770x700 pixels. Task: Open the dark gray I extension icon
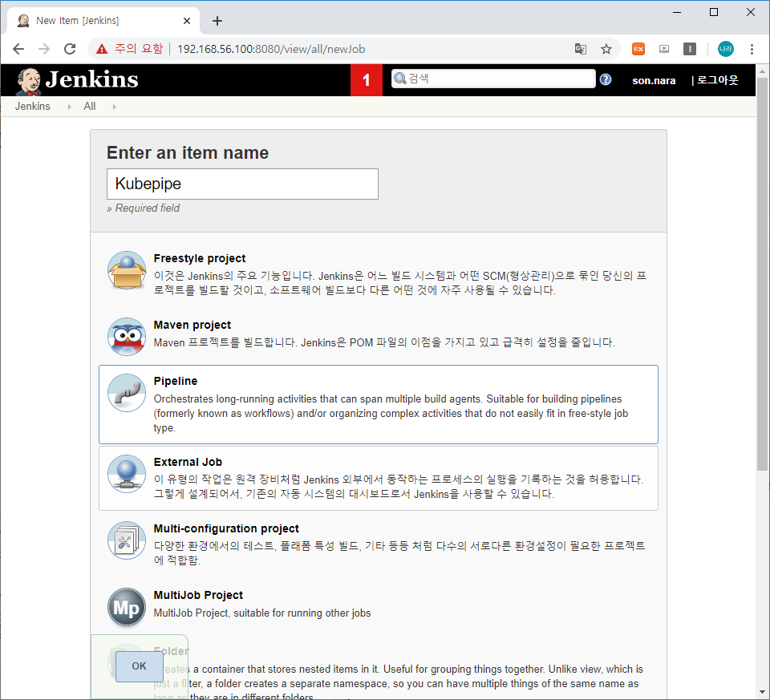[690, 49]
